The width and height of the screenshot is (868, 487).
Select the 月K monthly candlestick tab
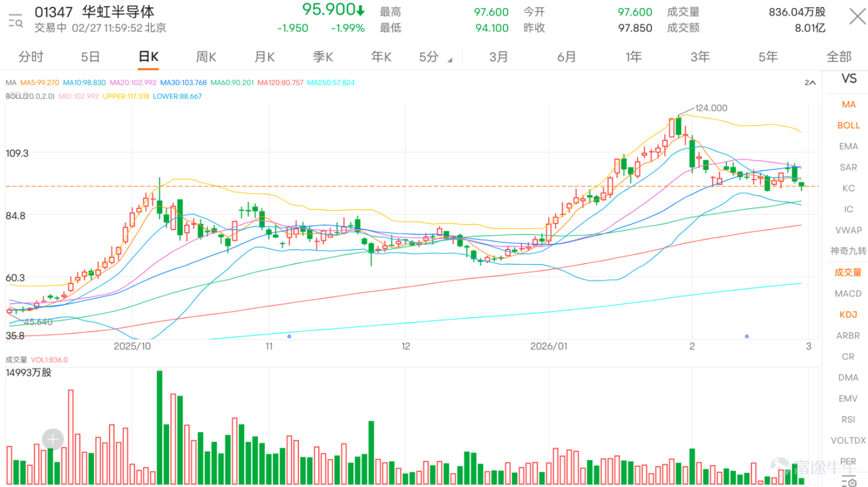265,56
